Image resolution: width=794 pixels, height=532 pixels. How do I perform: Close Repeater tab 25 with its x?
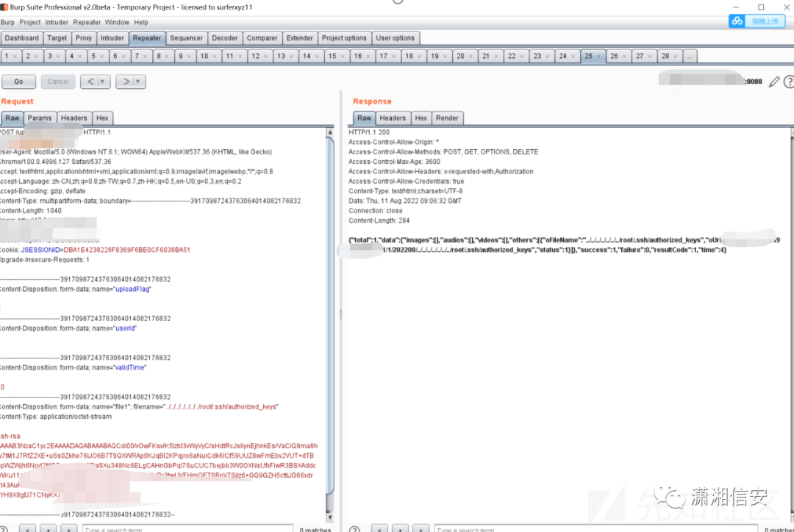tap(598, 56)
